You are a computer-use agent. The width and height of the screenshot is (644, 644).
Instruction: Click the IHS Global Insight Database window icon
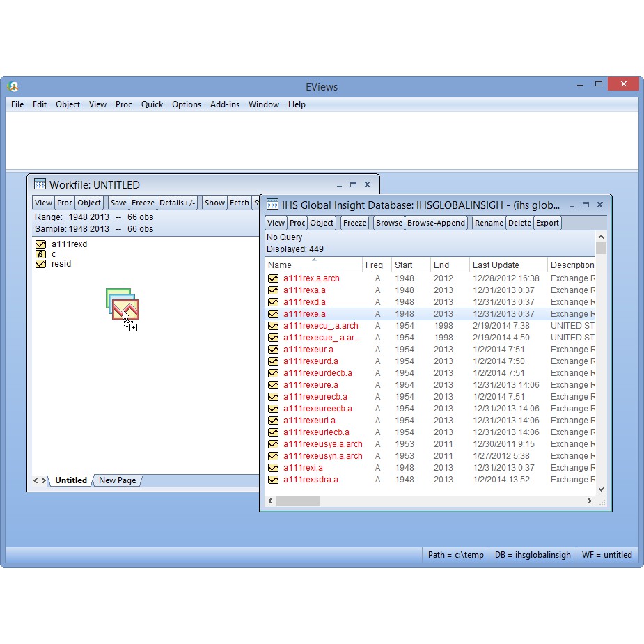(x=272, y=204)
